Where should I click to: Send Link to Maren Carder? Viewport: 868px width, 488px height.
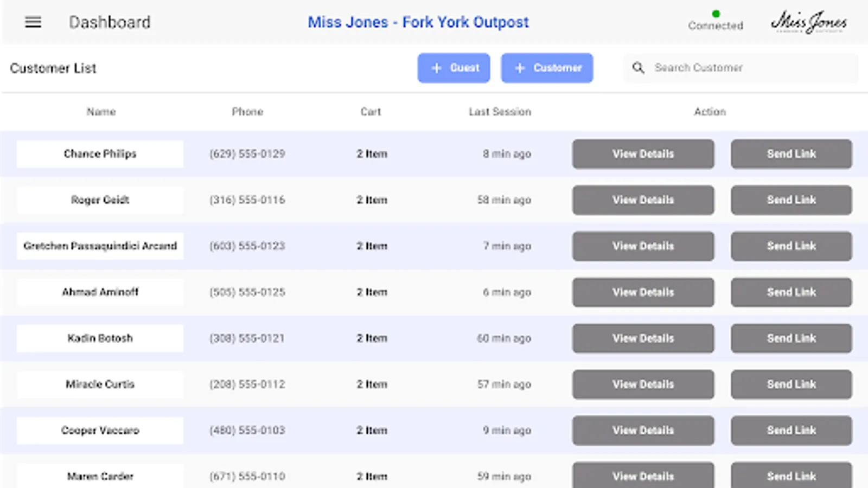click(791, 476)
